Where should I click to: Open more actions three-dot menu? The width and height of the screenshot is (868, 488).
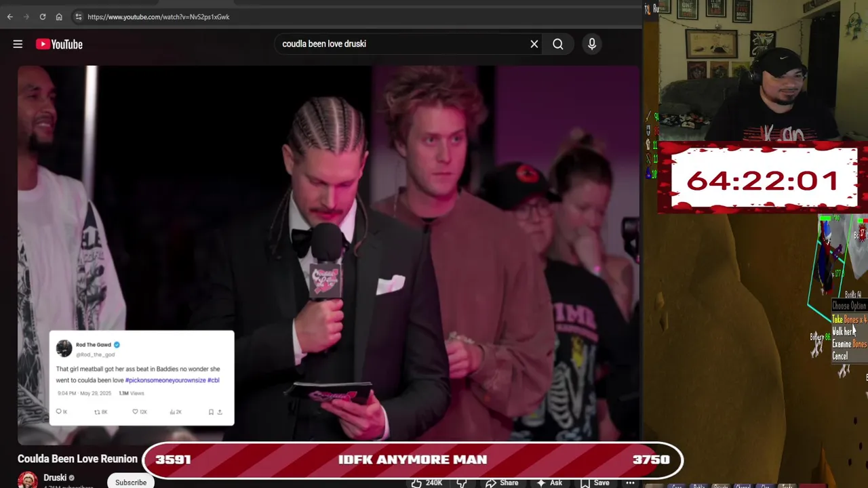pos(630,483)
